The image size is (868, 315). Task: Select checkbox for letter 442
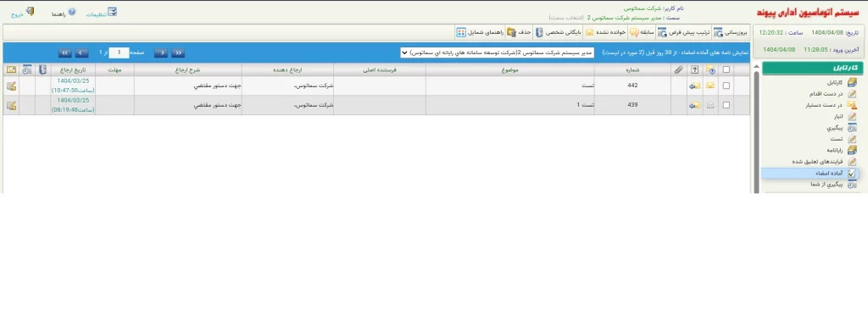pyautogui.click(x=726, y=86)
